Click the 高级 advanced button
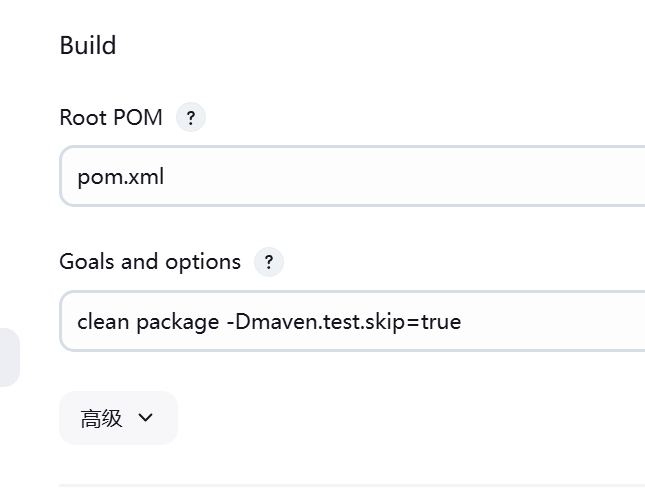Screen dimensions: 645x498 (118, 418)
